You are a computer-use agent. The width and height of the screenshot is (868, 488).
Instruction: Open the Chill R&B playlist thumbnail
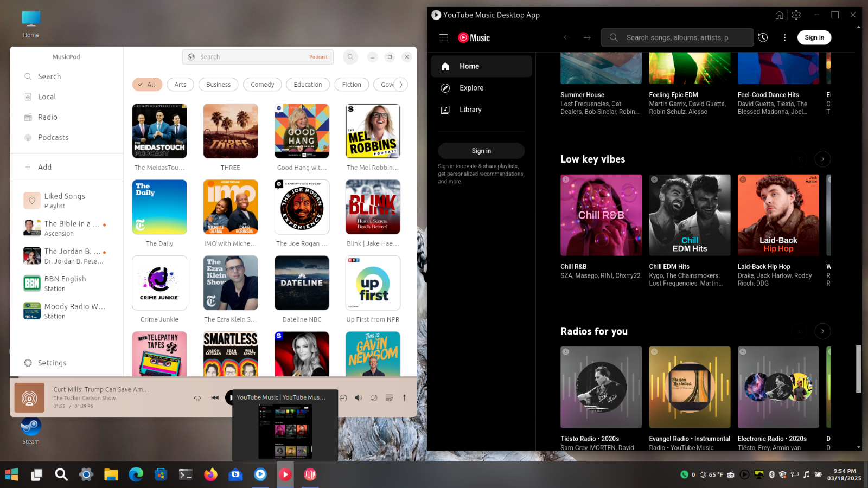click(601, 215)
